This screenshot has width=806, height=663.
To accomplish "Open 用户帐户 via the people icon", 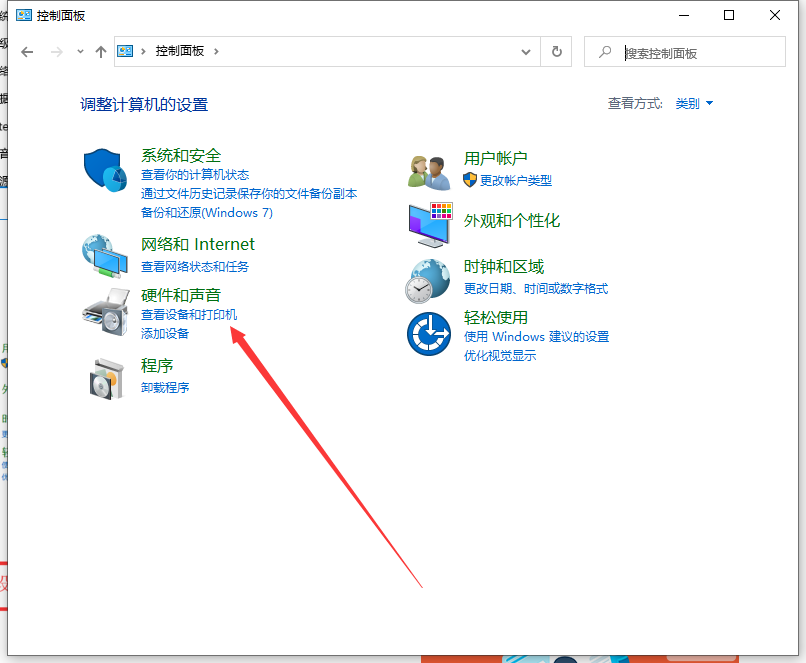I will (428, 170).
